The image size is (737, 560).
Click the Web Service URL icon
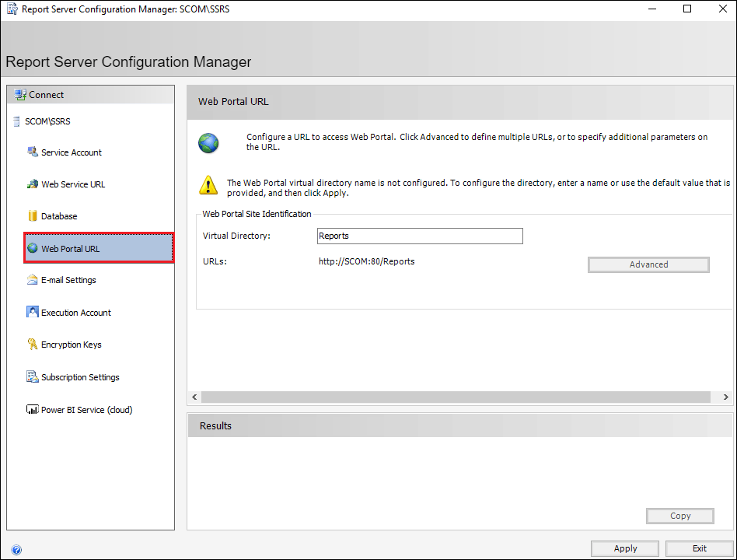pyautogui.click(x=33, y=184)
